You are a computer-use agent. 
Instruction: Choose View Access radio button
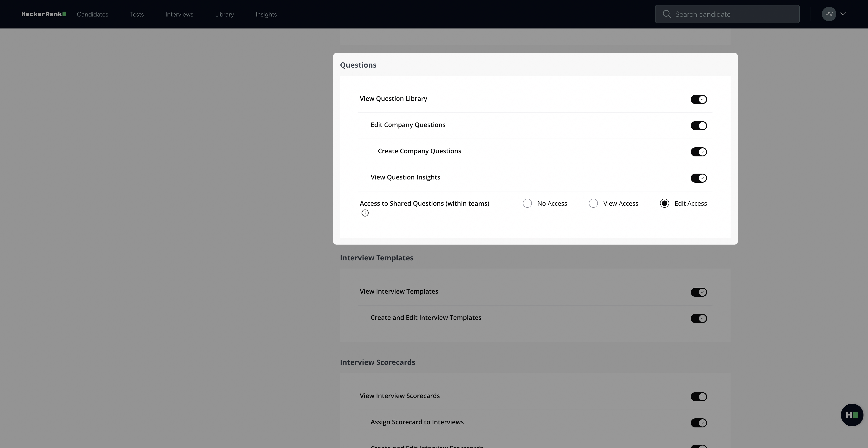(593, 203)
